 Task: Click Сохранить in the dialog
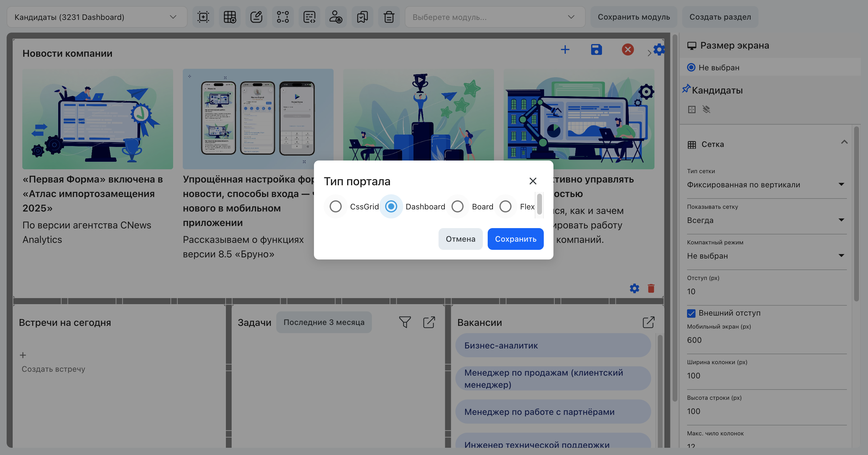515,239
